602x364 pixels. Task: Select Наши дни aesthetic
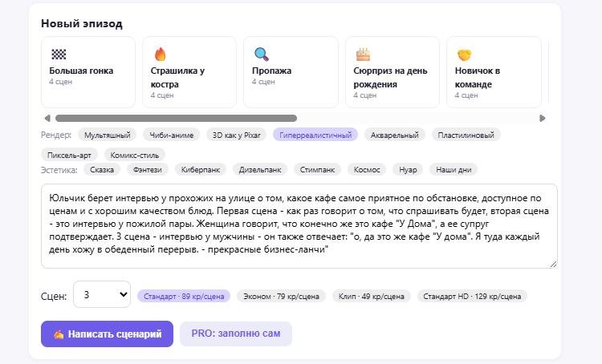[x=454, y=169]
